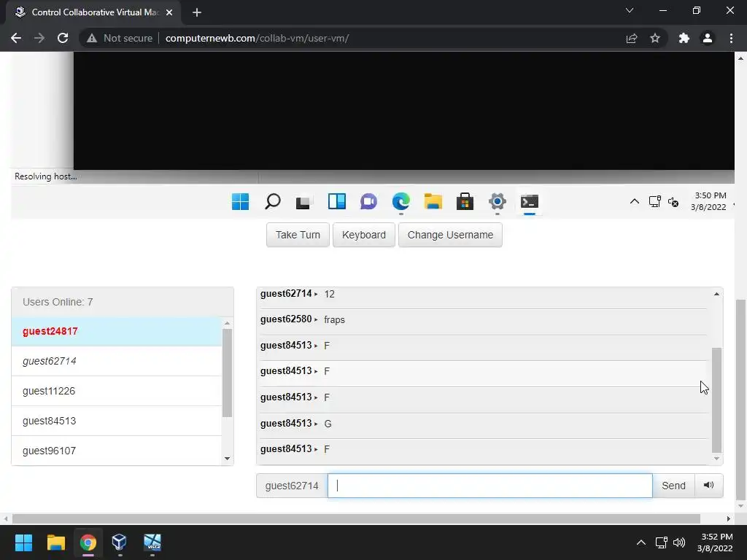The image size is (747, 560).
Task: Focus the chat message input field
Action: 489,486
